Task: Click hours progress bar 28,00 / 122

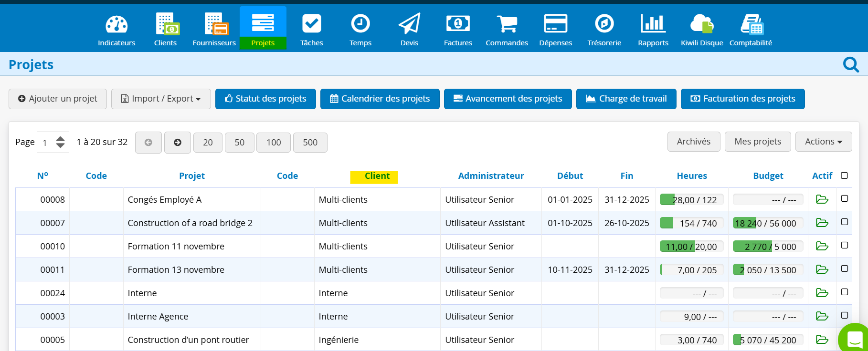Action: [691, 200]
